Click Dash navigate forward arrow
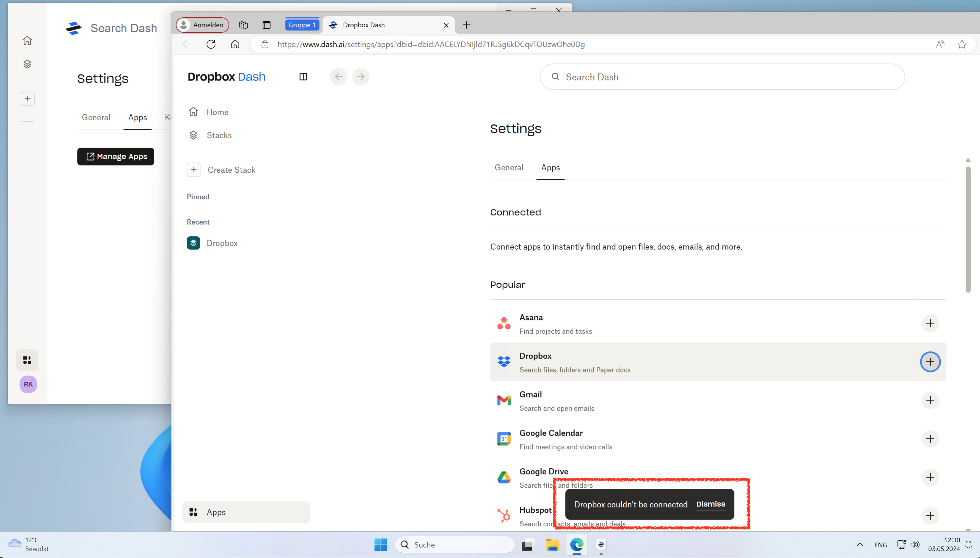 [361, 77]
